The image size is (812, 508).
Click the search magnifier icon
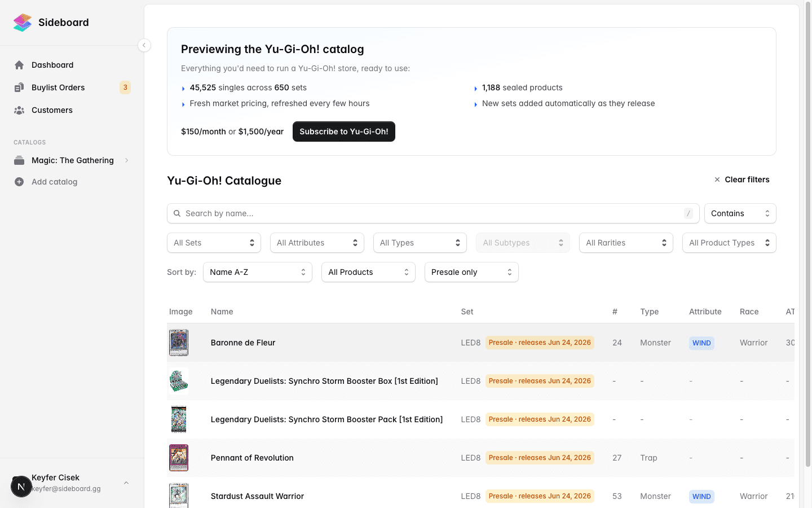pyautogui.click(x=177, y=213)
